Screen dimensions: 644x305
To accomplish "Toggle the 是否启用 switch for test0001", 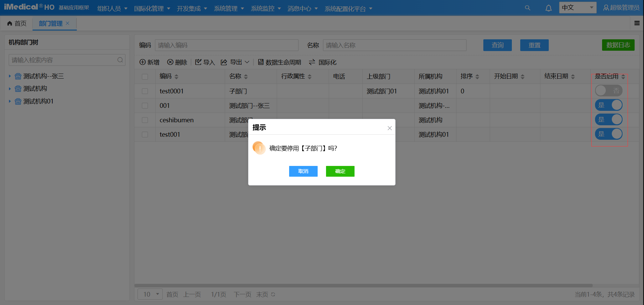I will [608, 91].
